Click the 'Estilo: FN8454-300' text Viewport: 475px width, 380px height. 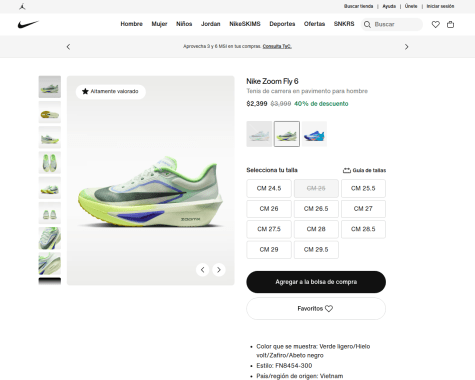tap(284, 366)
